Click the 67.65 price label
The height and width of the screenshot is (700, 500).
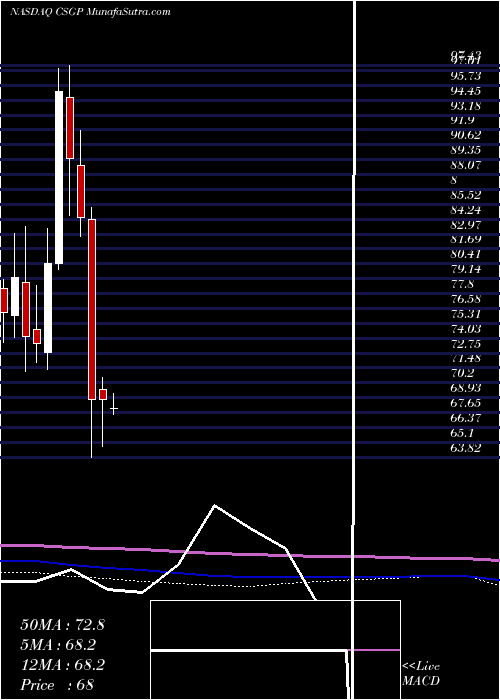pyautogui.click(x=466, y=403)
